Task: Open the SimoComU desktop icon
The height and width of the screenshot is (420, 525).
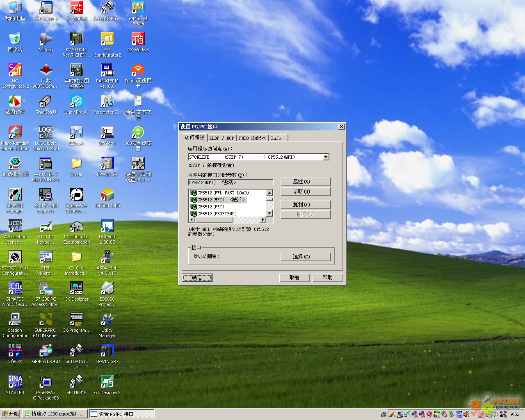Action: point(46,104)
